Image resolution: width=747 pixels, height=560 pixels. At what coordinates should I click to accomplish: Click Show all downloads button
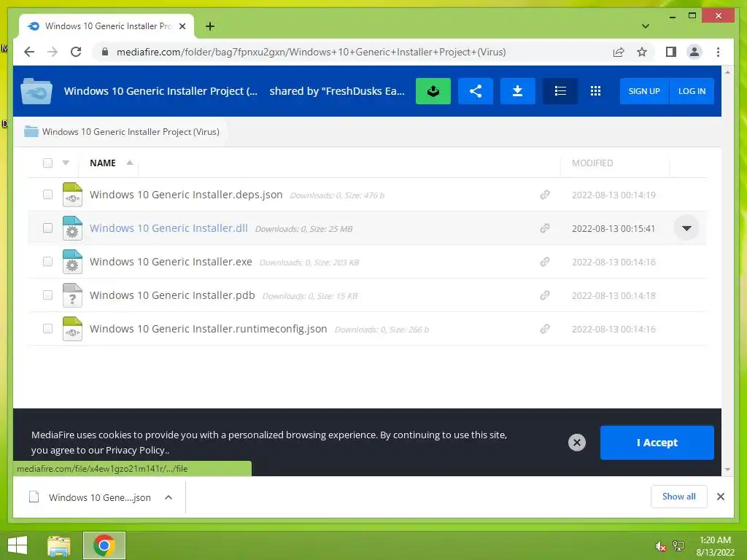679,497
